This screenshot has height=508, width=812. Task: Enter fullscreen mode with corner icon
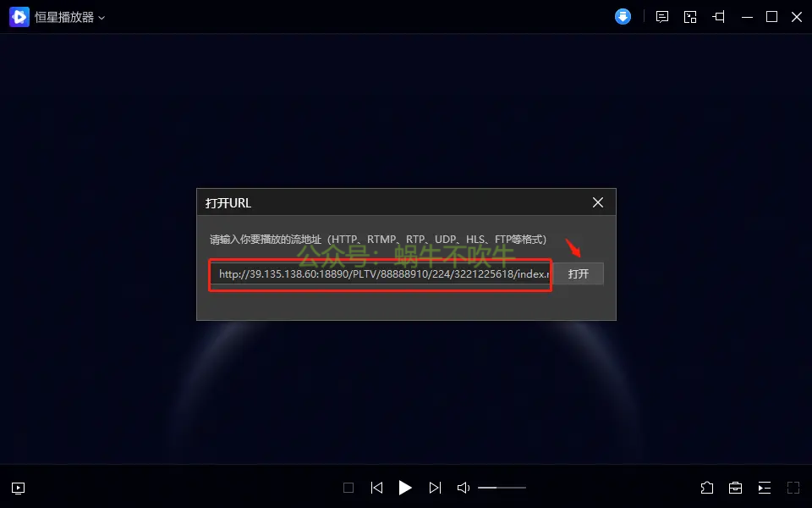[x=793, y=488]
